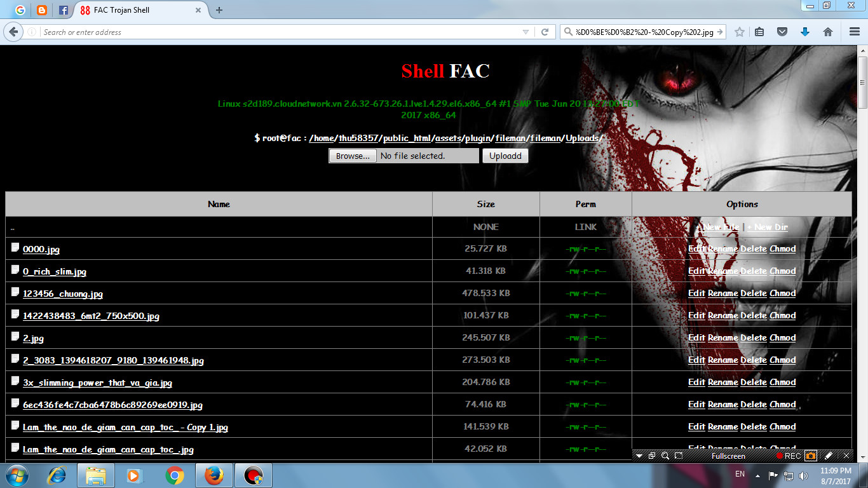Close the capture toolbar
This screenshot has width=868, height=488.
846,456
